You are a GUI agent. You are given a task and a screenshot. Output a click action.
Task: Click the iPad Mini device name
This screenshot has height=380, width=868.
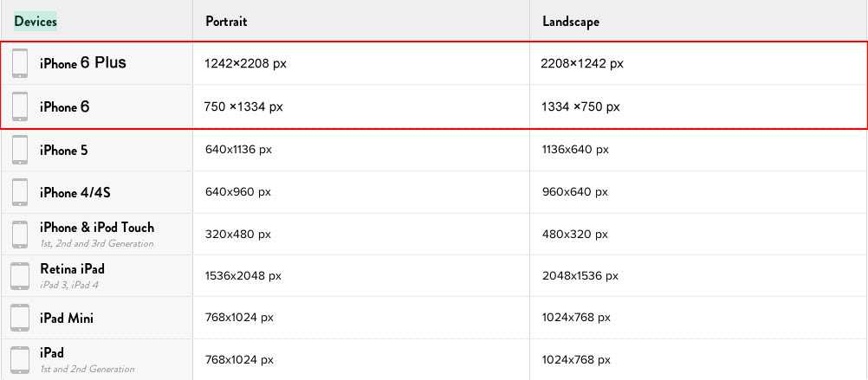(x=67, y=318)
